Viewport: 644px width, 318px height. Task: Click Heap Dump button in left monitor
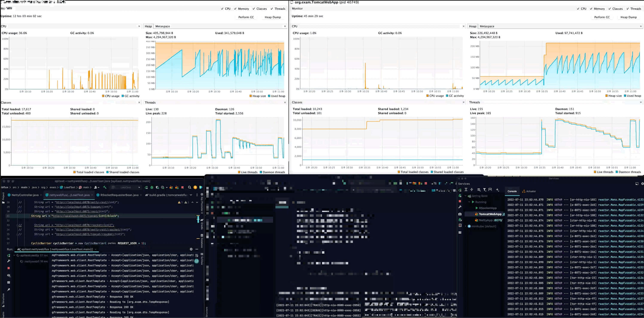pos(272,17)
